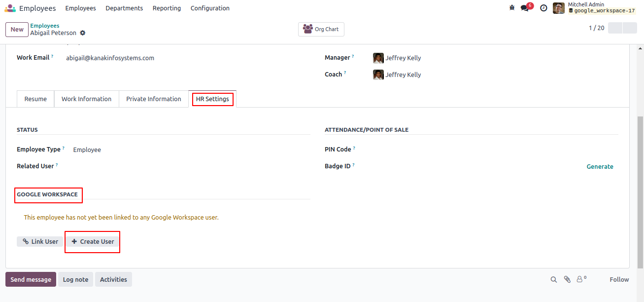Go to next record pager button
This screenshot has width=644, height=302.
630,28
